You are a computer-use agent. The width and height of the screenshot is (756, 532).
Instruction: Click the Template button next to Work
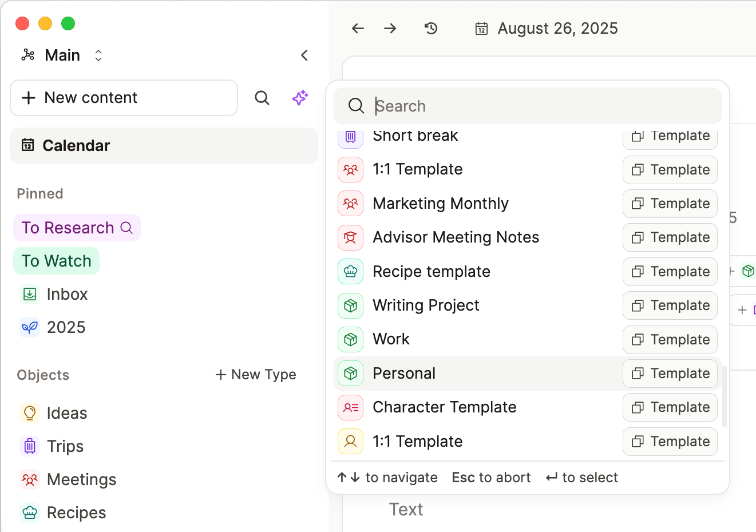670,339
